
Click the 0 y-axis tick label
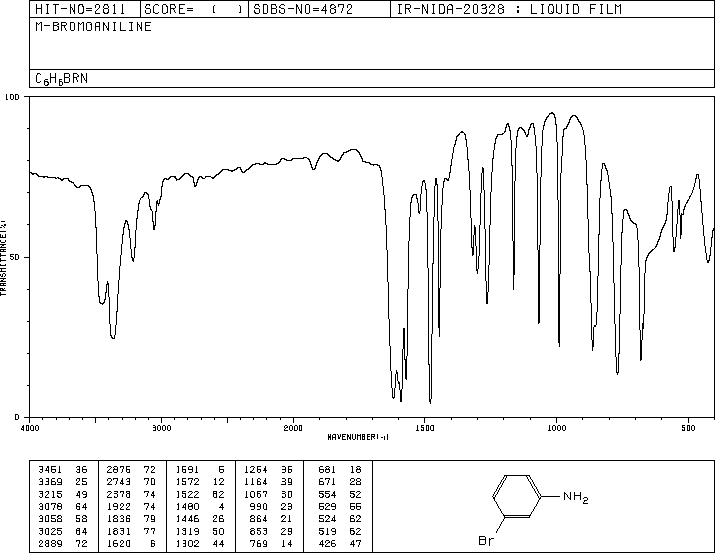pyautogui.click(x=17, y=417)
